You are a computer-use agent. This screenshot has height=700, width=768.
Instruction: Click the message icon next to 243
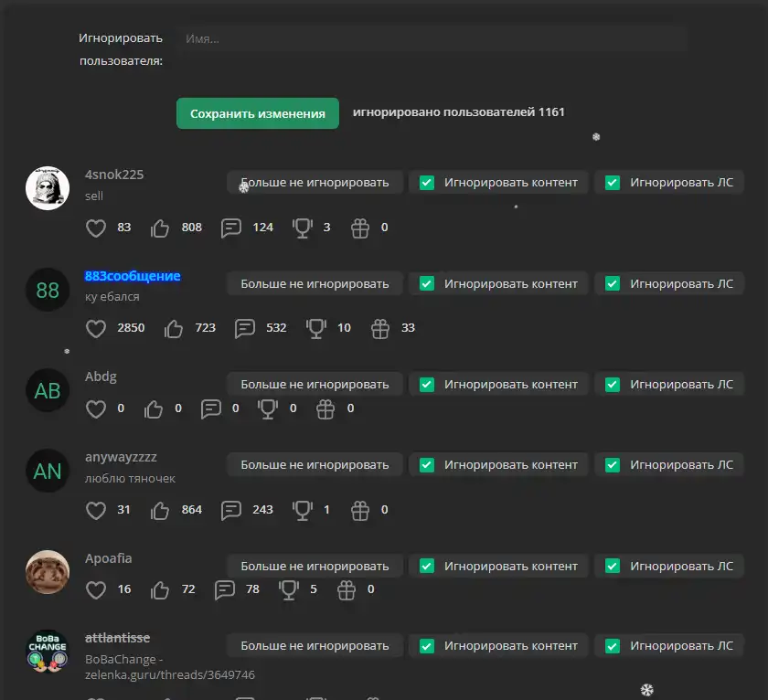tap(230, 511)
